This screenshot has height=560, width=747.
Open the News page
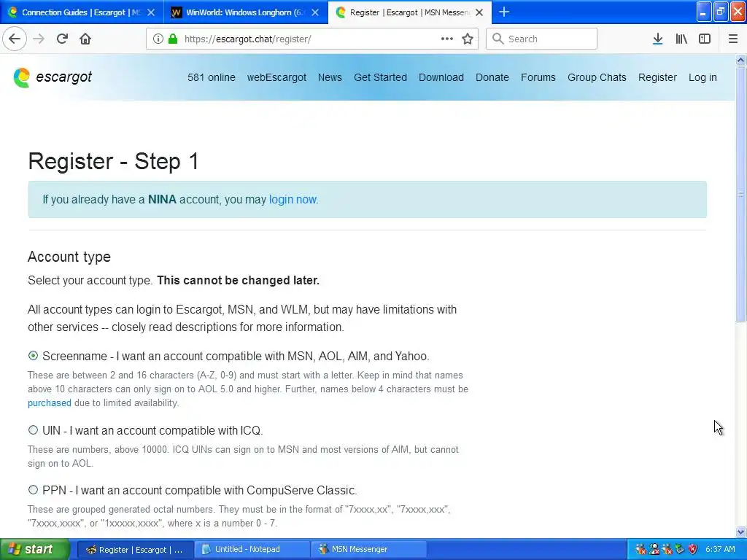(330, 77)
